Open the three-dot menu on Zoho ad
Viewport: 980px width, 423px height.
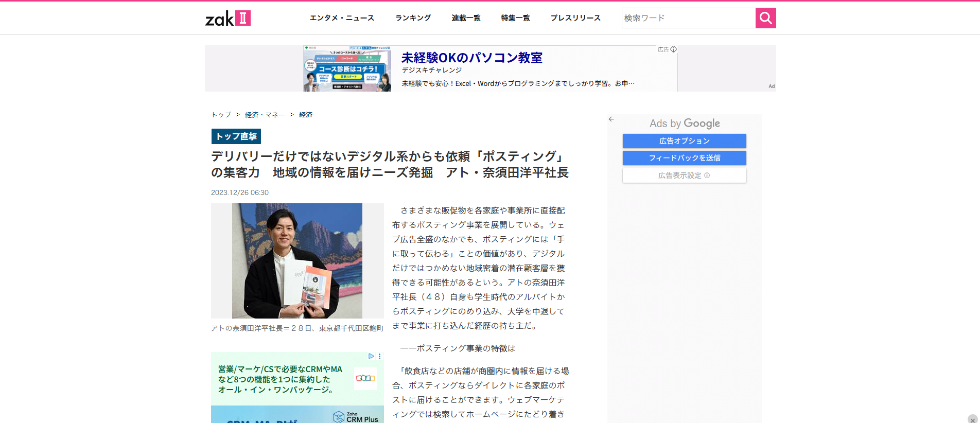point(380,356)
